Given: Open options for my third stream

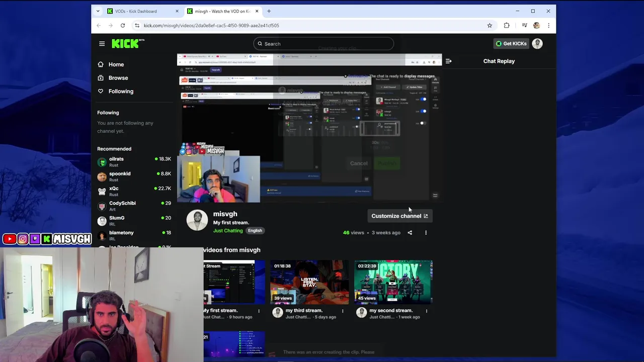Looking at the screenshot, I should [x=343, y=311].
